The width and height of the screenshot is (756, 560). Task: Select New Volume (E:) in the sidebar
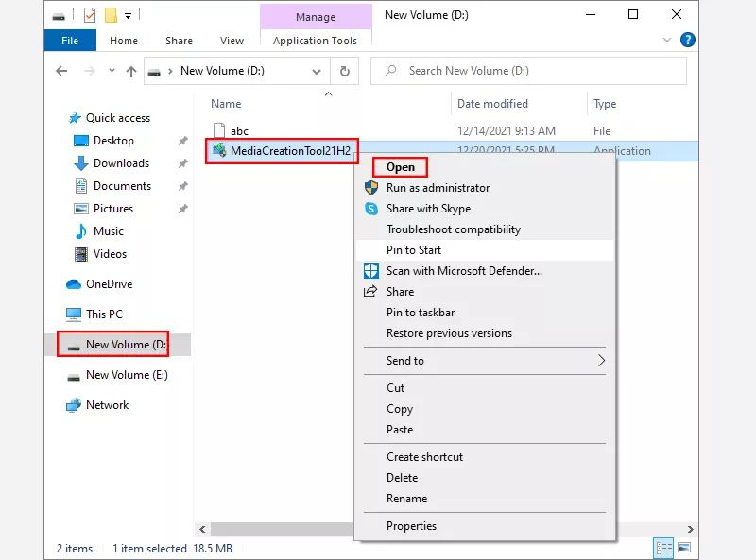(x=126, y=375)
